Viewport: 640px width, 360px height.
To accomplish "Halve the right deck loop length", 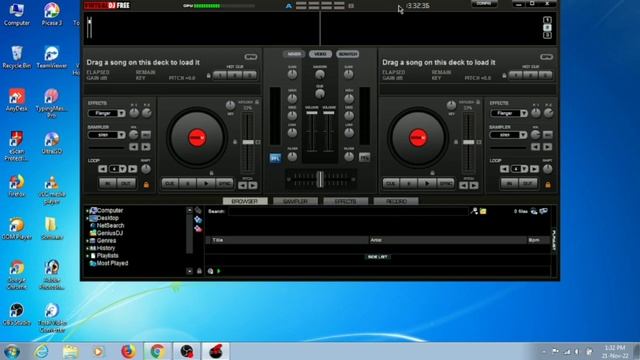I will 504,169.
